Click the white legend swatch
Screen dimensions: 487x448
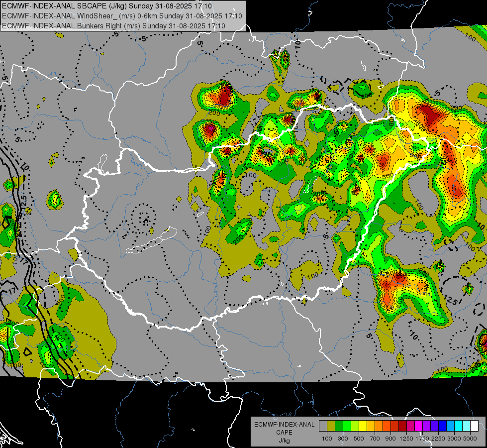pyautogui.click(x=474, y=426)
